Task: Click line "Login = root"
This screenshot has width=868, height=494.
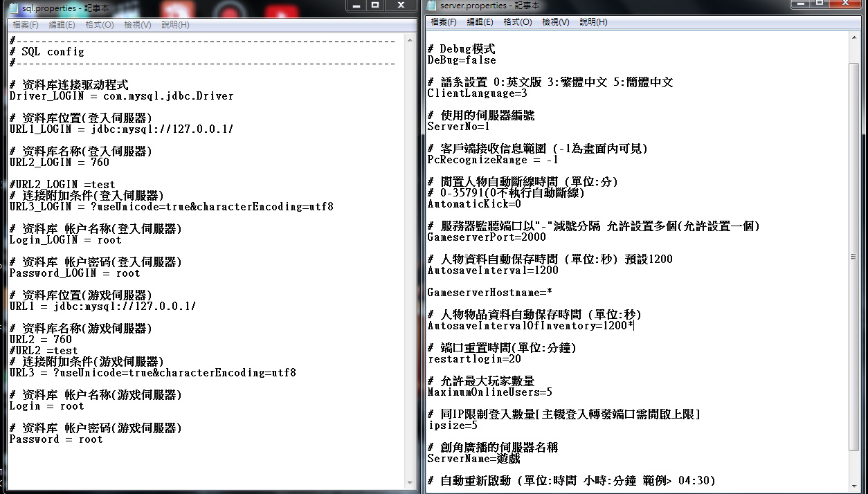Action: [47, 406]
